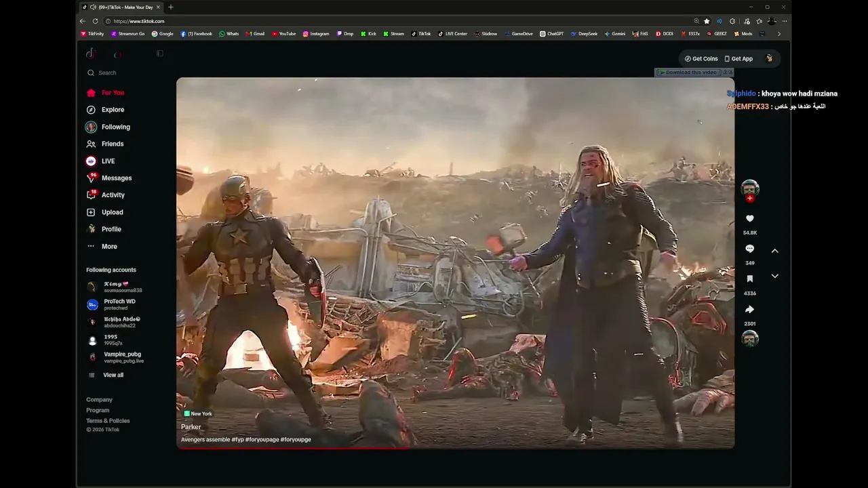868x488 pixels.
Task: Open the sound disc avatar below share
Action: [x=750, y=339]
